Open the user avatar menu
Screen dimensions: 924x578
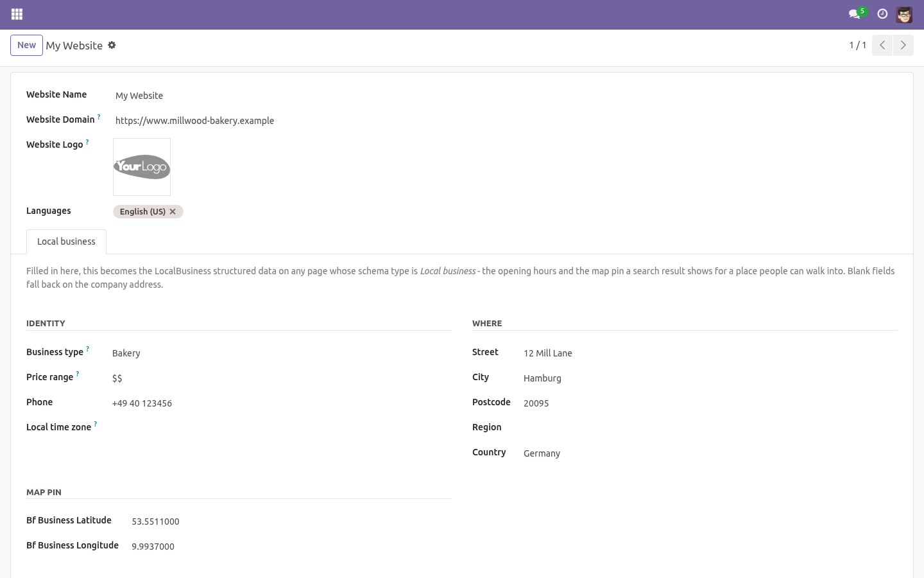click(x=904, y=14)
